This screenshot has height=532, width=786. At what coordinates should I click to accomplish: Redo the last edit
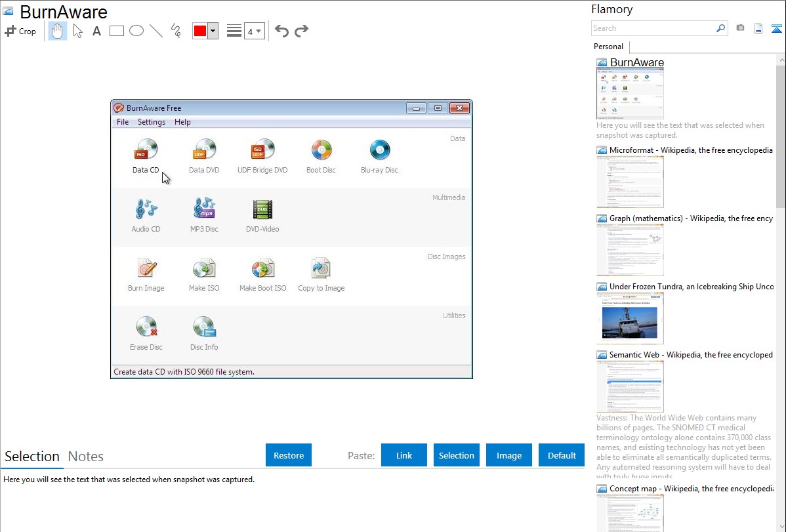click(301, 31)
